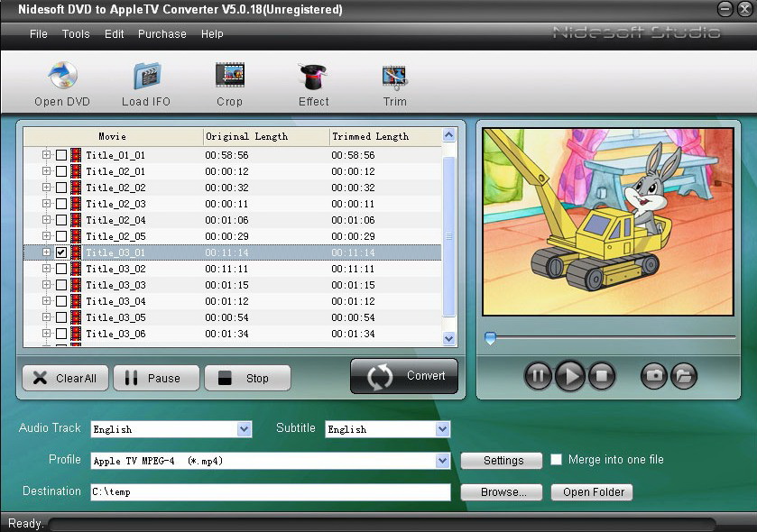This screenshot has width=757, height=532.
Task: Open the Audio Track dropdown
Action: pos(244,429)
